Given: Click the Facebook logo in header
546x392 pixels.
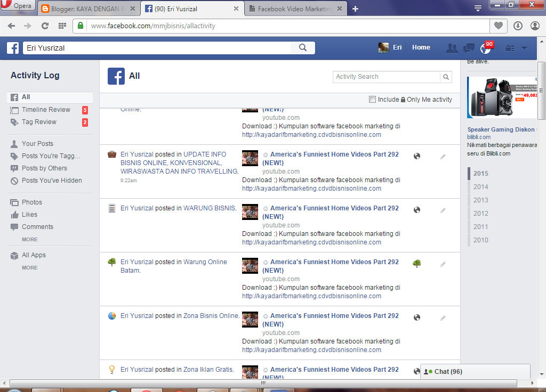Looking at the screenshot, I should click(13, 48).
